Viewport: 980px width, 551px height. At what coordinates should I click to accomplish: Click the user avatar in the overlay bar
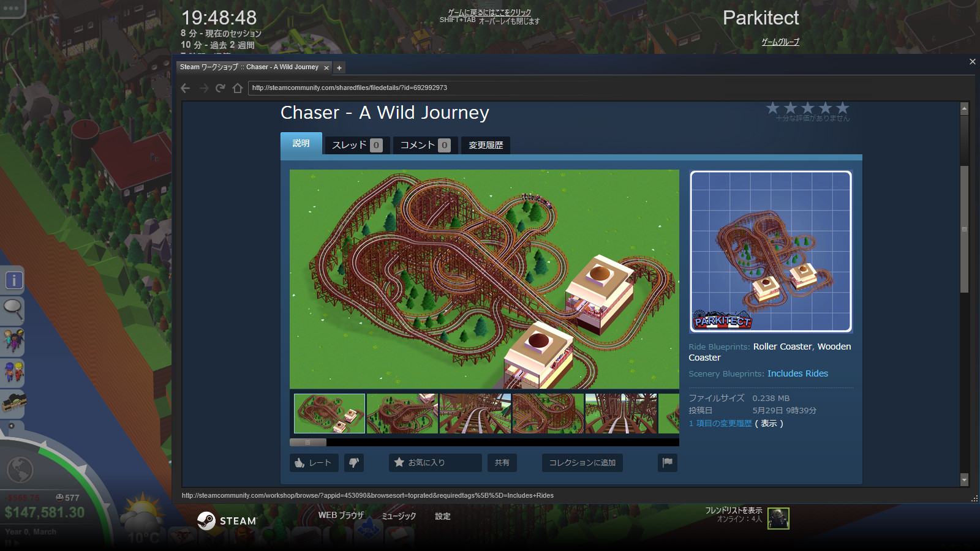778,518
